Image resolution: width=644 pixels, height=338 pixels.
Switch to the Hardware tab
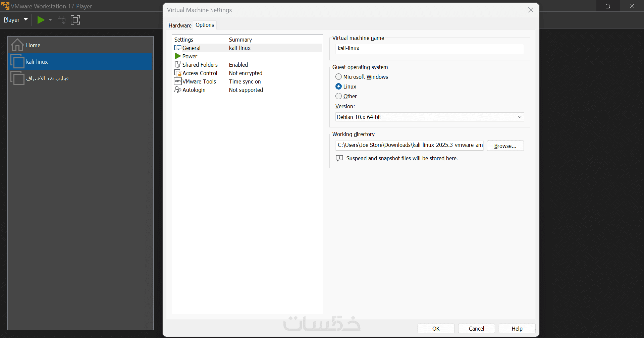pyautogui.click(x=180, y=25)
